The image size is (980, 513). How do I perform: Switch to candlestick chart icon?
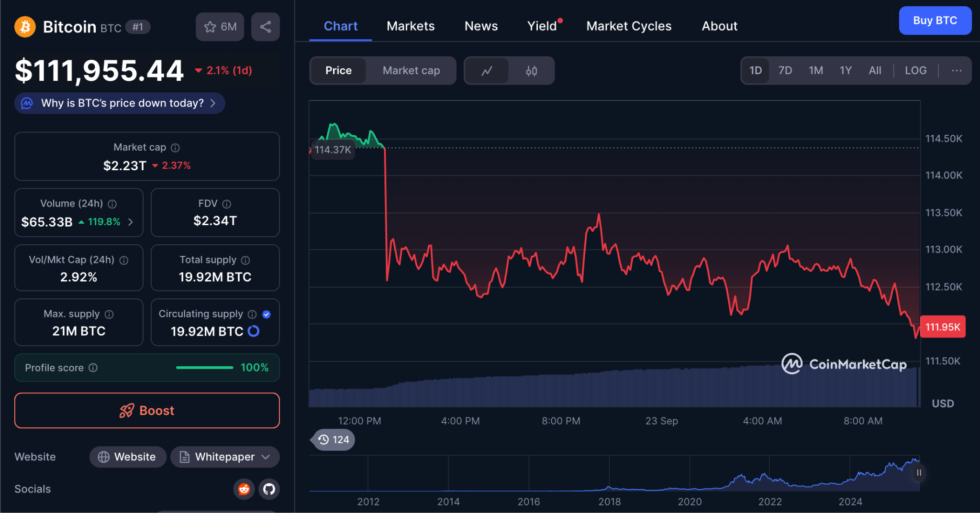(531, 71)
